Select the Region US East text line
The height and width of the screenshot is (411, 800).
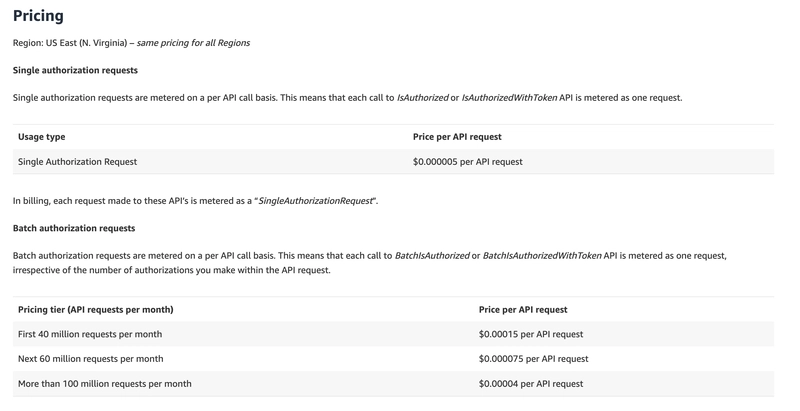pyautogui.click(x=131, y=43)
